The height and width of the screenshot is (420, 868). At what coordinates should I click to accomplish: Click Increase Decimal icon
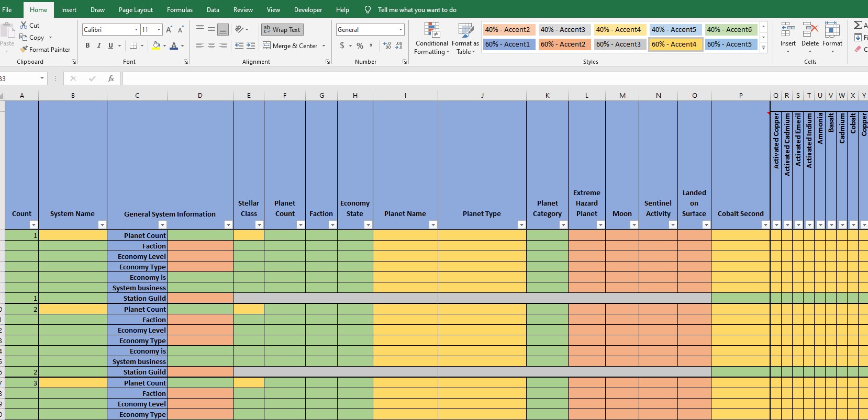pyautogui.click(x=387, y=46)
